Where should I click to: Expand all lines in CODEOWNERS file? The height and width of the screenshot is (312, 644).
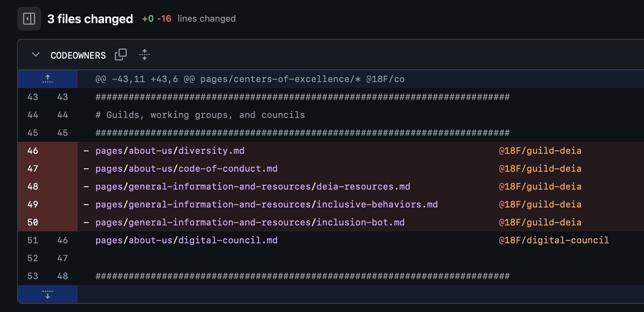pyautogui.click(x=145, y=55)
